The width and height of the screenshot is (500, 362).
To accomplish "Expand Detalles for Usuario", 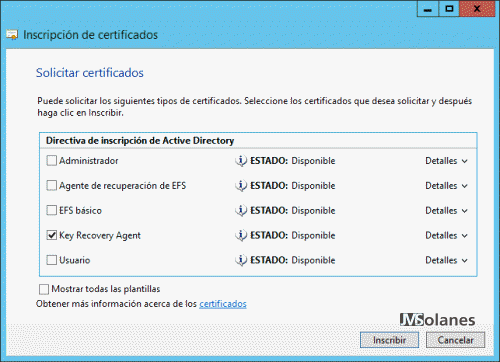I will [446, 260].
